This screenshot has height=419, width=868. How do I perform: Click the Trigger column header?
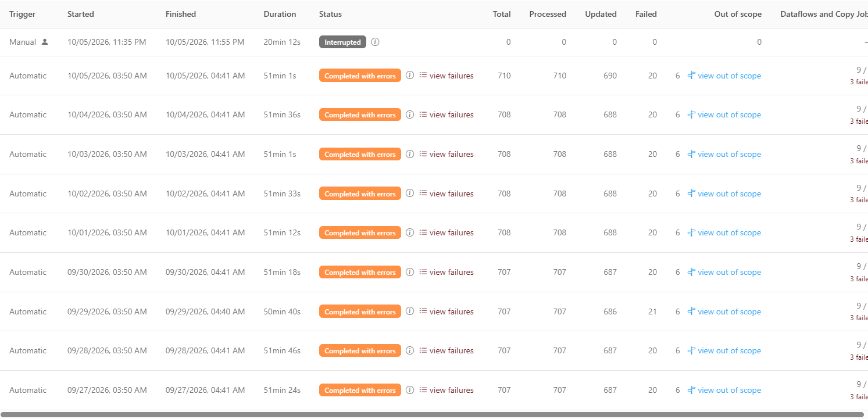pyautogui.click(x=22, y=14)
